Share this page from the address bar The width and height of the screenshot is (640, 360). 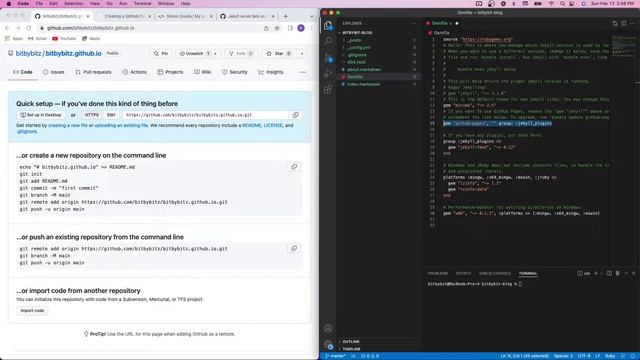click(x=266, y=28)
